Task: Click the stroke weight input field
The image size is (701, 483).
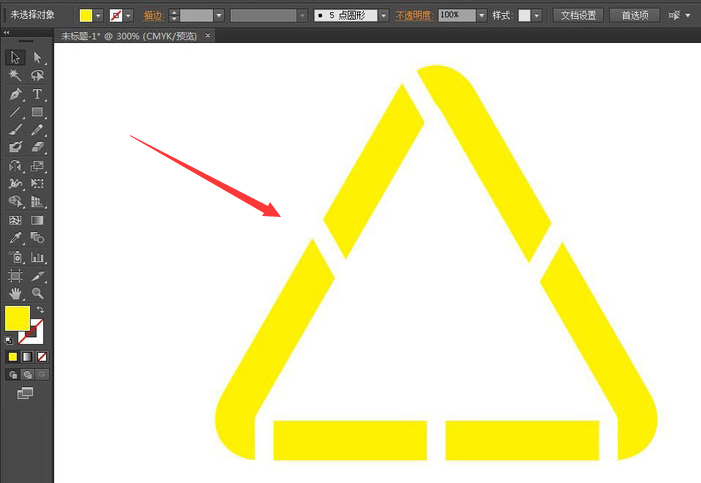Action: pyautogui.click(x=196, y=16)
